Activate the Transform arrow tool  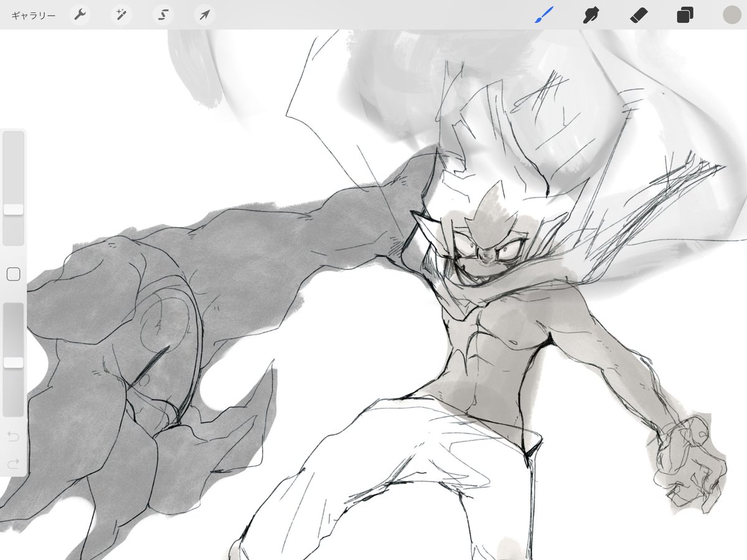204,15
